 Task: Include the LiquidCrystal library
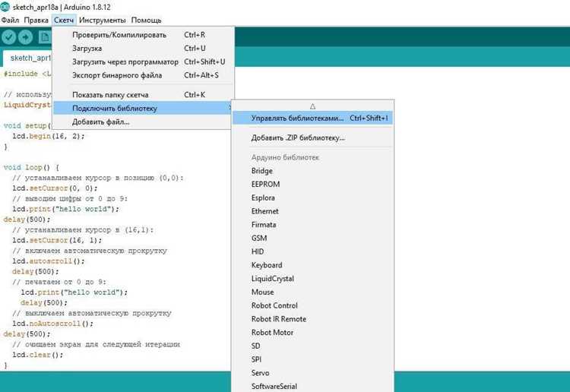point(312,279)
